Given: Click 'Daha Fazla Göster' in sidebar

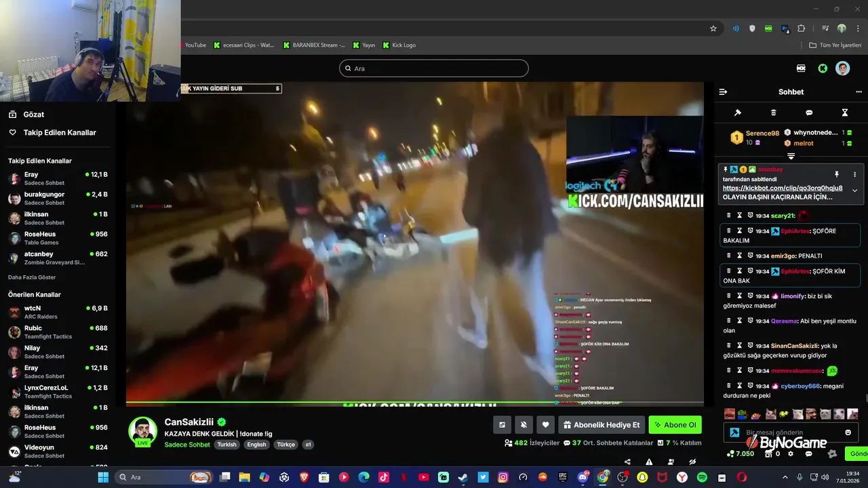Looking at the screenshot, I should coord(32,277).
